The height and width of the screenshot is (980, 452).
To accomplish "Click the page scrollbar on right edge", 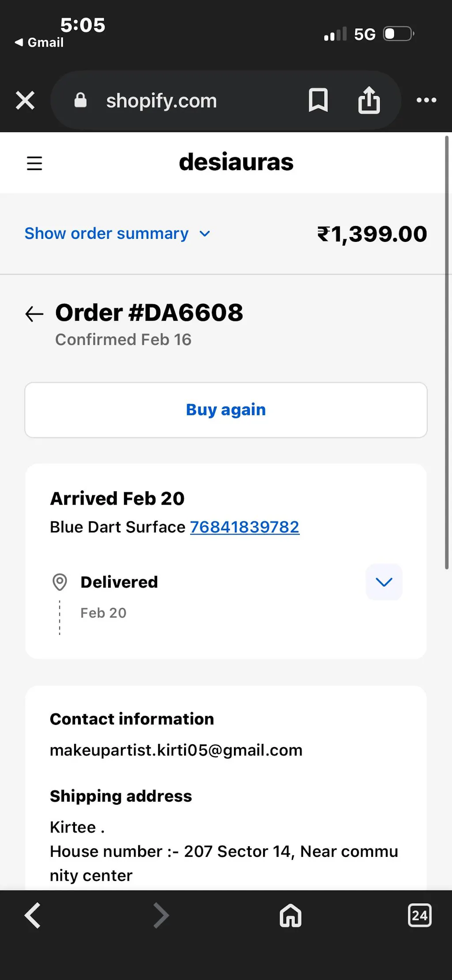I will [x=447, y=353].
